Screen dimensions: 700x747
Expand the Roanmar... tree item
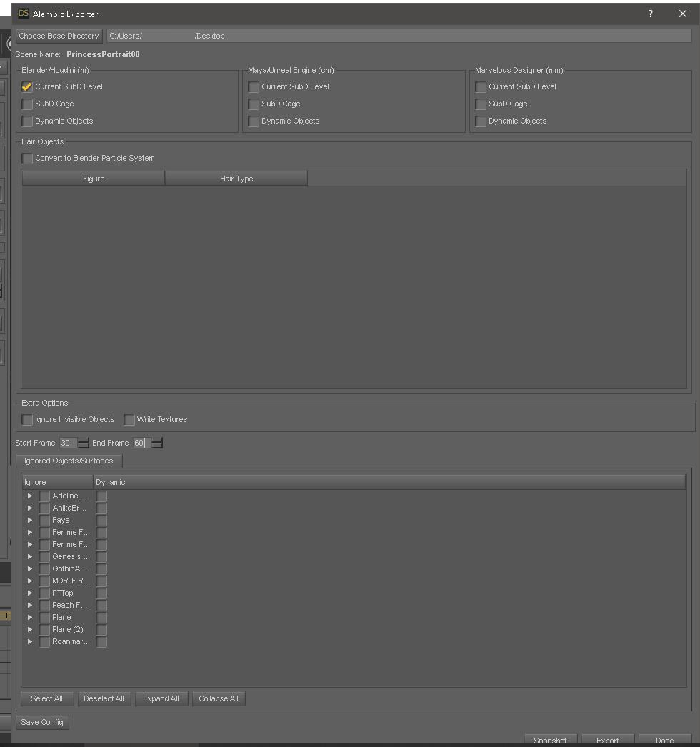click(x=30, y=642)
